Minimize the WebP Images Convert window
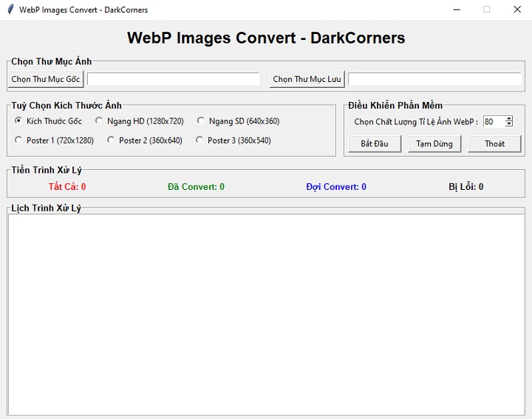Image resolution: width=532 pixels, height=419 pixels. [457, 10]
